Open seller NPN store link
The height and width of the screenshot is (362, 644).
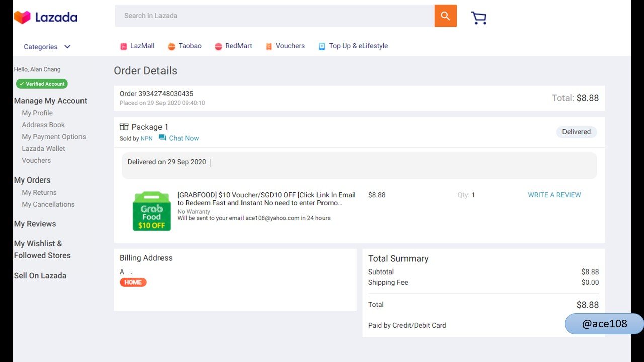click(146, 138)
